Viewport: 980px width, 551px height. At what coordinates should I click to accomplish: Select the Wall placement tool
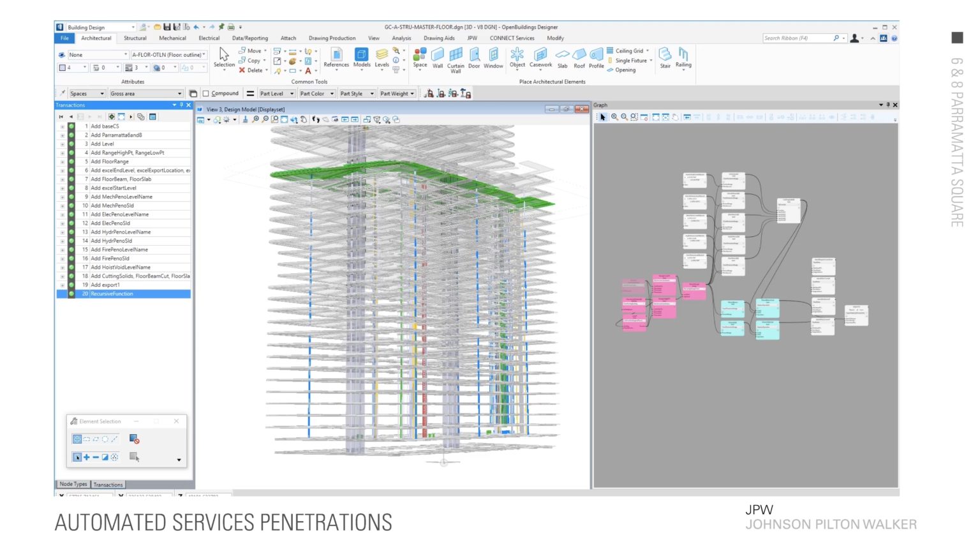pyautogui.click(x=438, y=59)
